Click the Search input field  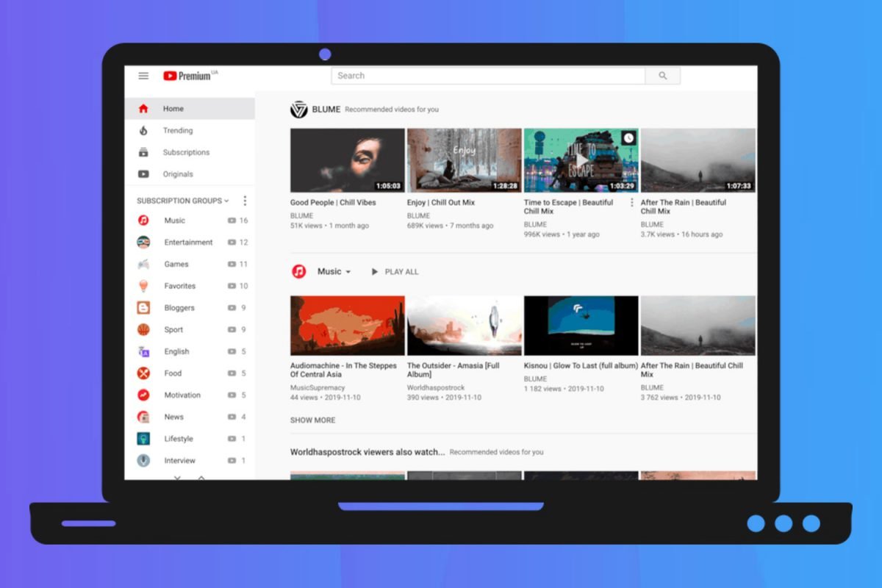[x=488, y=76]
